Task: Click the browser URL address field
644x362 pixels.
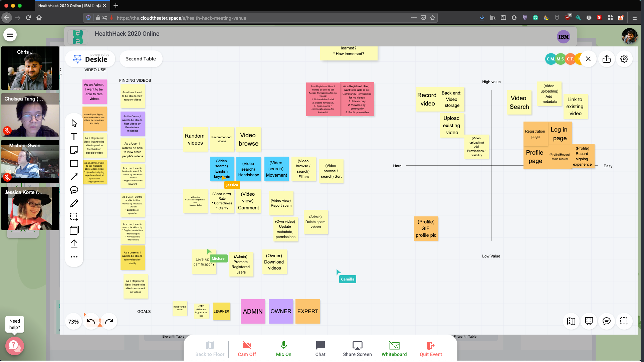Action: (x=260, y=18)
